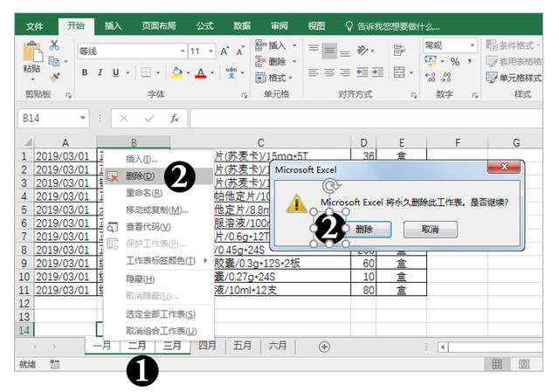Open 单元格样式 cell styles

coord(514,78)
